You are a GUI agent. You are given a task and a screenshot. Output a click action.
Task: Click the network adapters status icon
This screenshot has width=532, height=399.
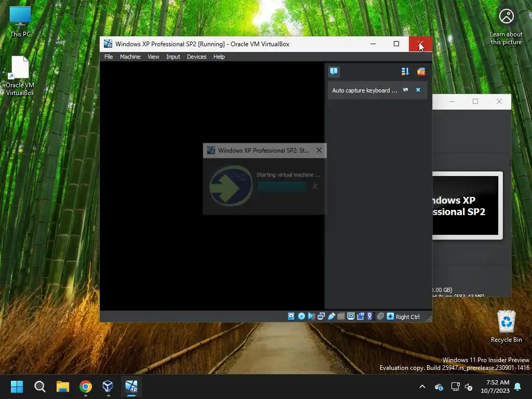pyautogui.click(x=321, y=316)
